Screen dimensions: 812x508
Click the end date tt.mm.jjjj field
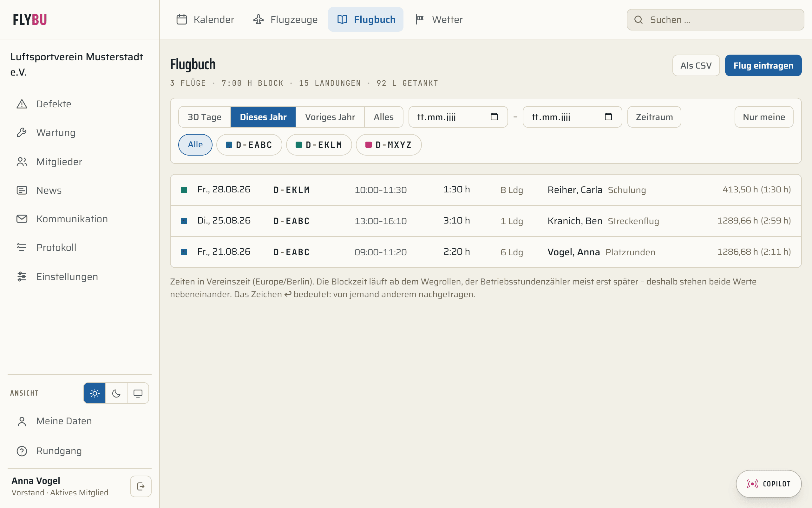tap(572, 117)
